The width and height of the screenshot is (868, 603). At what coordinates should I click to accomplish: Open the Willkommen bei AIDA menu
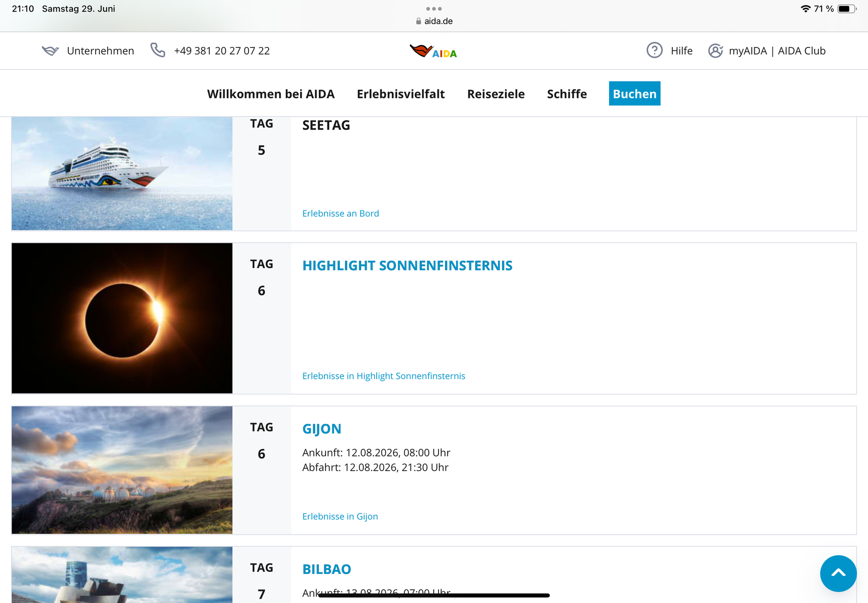click(x=271, y=94)
